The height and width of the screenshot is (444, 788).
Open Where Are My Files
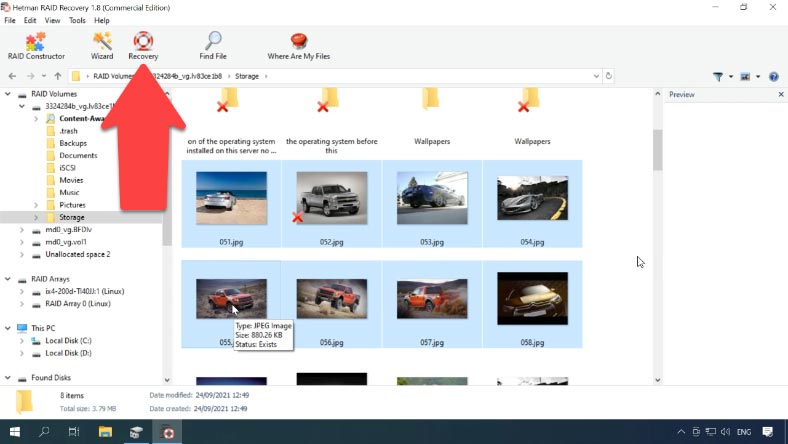pyautogui.click(x=299, y=46)
